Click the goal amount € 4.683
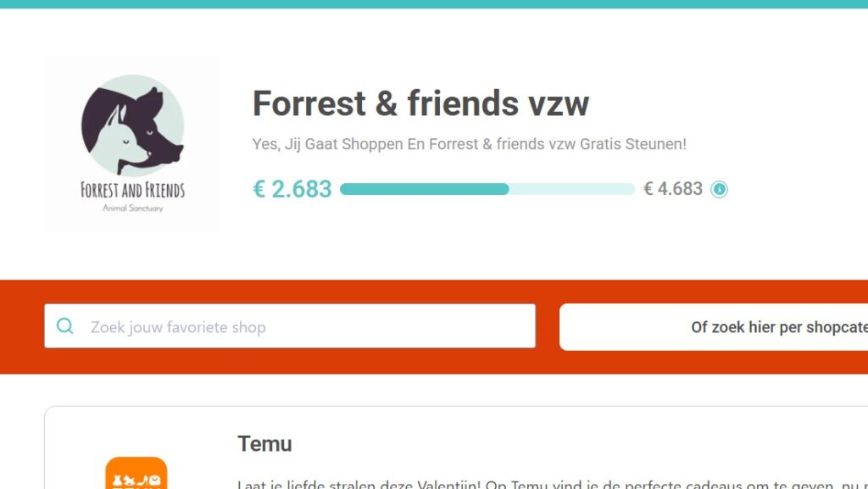This screenshot has height=489, width=868. [x=673, y=189]
